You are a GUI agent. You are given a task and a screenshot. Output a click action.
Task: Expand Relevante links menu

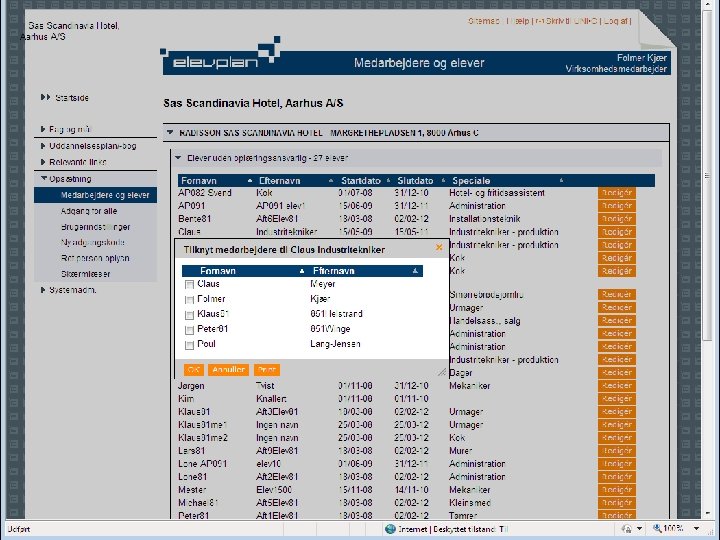[43, 162]
